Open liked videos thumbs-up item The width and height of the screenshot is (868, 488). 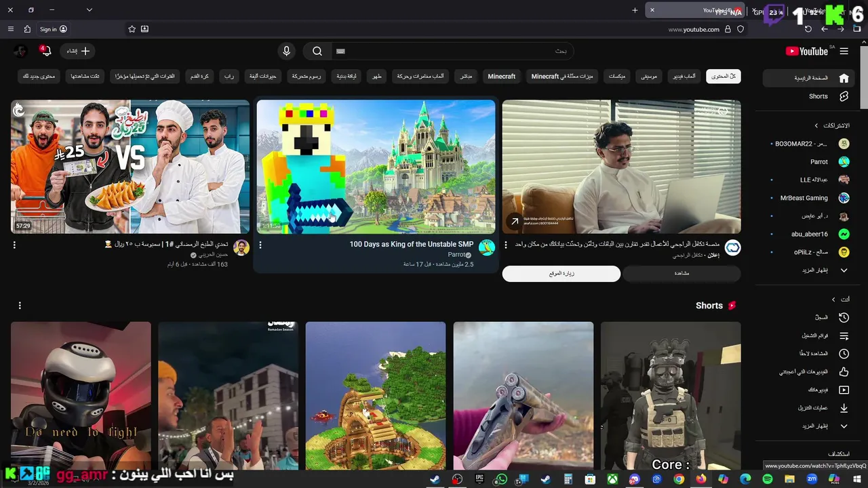[x=807, y=371]
